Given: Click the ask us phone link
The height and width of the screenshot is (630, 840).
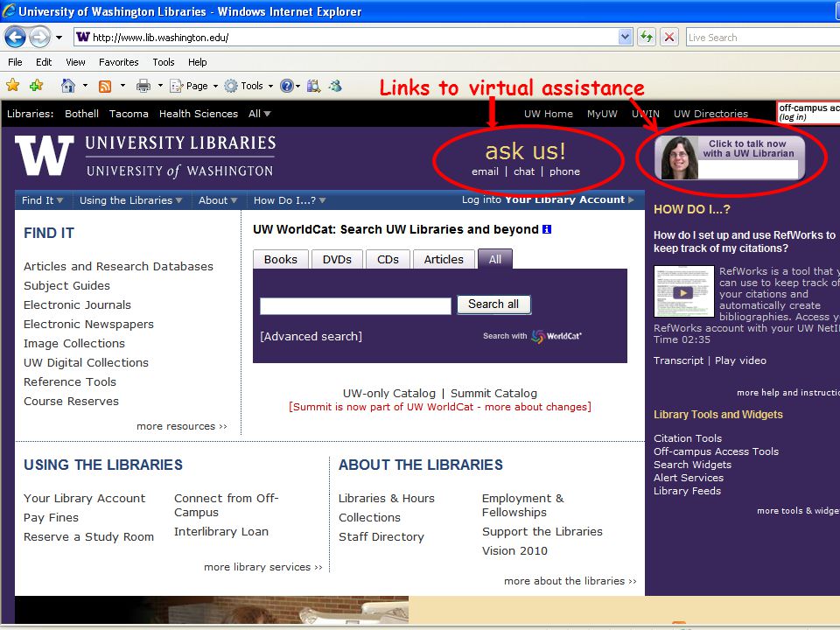Looking at the screenshot, I should 564,171.
